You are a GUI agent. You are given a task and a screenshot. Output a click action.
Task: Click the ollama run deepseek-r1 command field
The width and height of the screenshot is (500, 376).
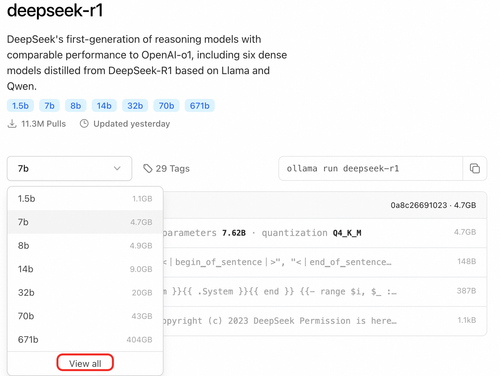point(371,168)
